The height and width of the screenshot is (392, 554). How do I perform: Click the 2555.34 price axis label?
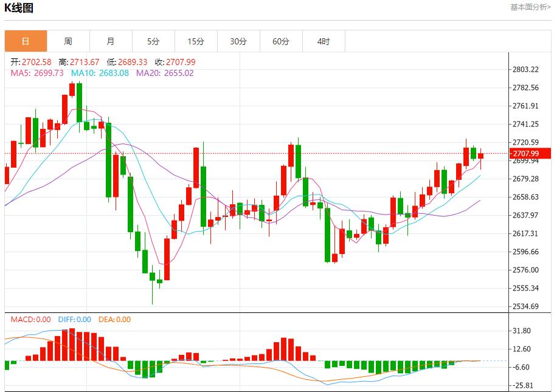526,288
